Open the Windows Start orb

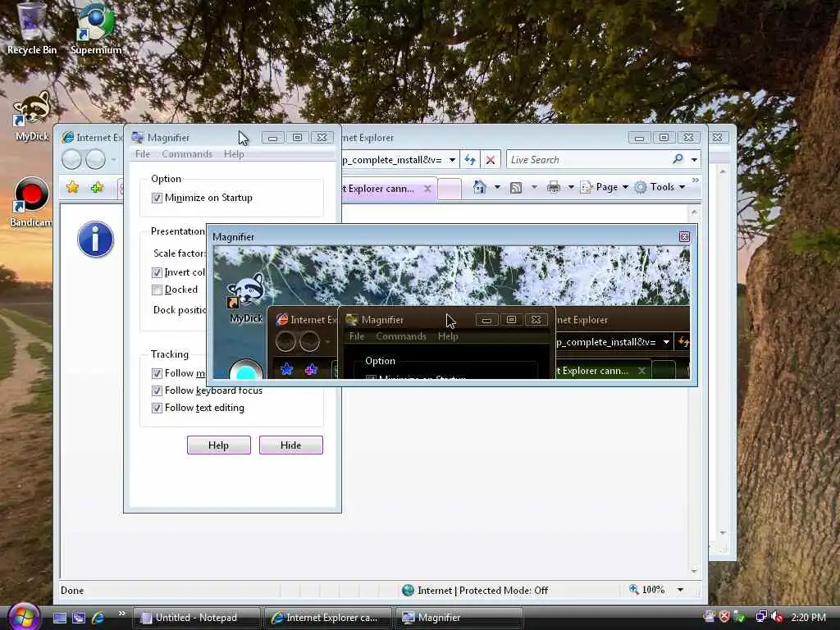click(23, 616)
